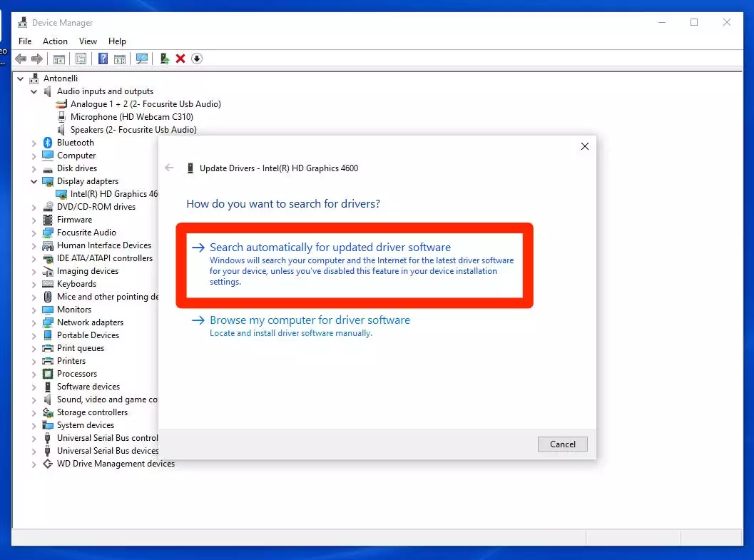Click the Network adapters category icon
The height and width of the screenshot is (560, 754).
48,322
